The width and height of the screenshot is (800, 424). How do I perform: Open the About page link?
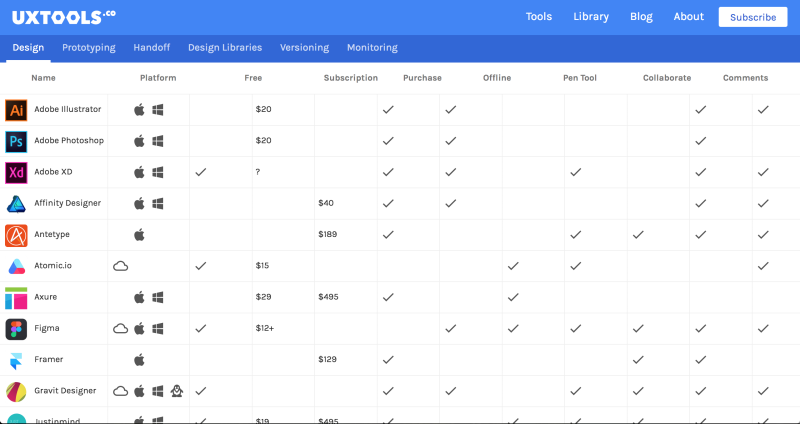point(689,17)
